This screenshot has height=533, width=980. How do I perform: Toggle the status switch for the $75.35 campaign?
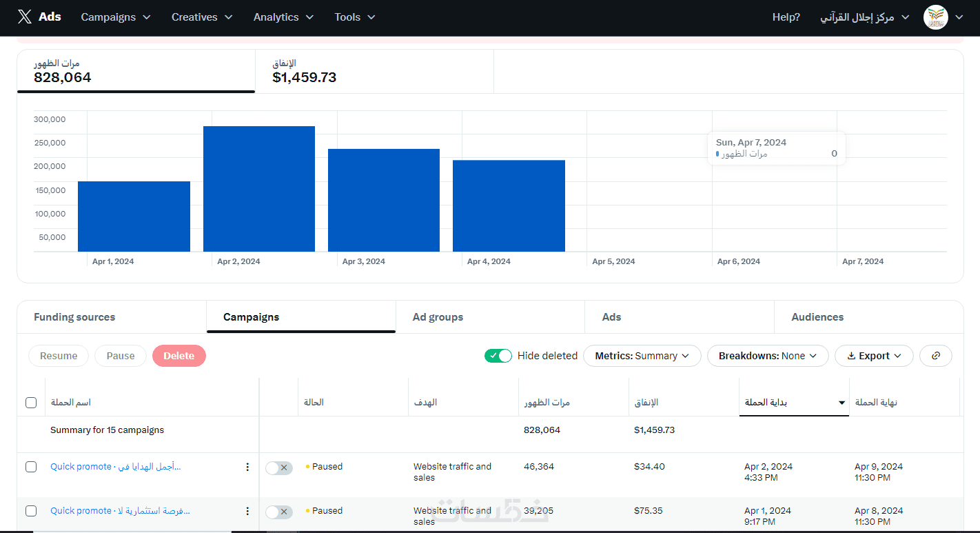coord(279,512)
